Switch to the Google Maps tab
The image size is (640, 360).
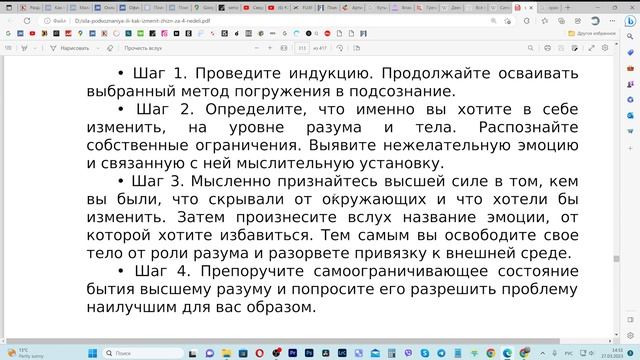[204, 7]
